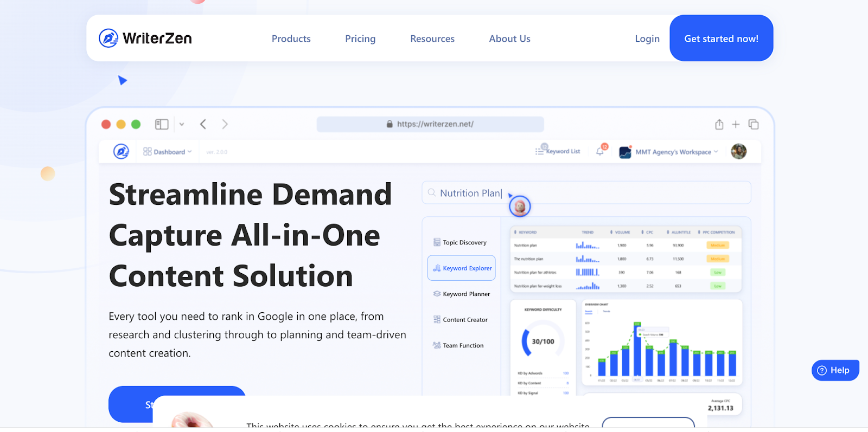The width and height of the screenshot is (868, 432).
Task: Select Keyword Explorer in sidebar
Action: point(462,268)
